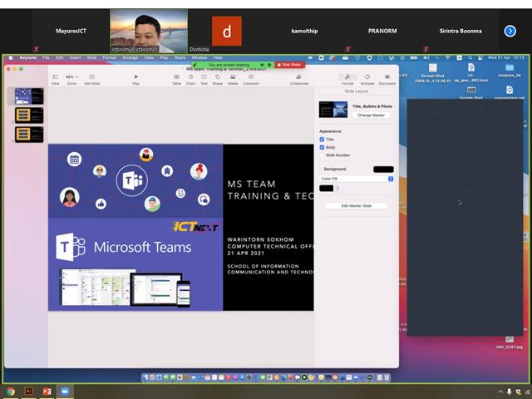Click the Keynote View toolbar icon

[x=55, y=77]
